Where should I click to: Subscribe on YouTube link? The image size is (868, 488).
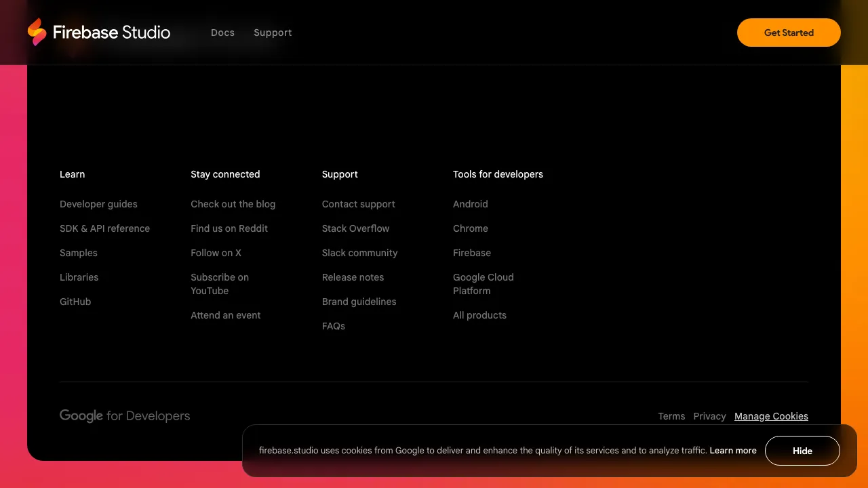[219, 284]
